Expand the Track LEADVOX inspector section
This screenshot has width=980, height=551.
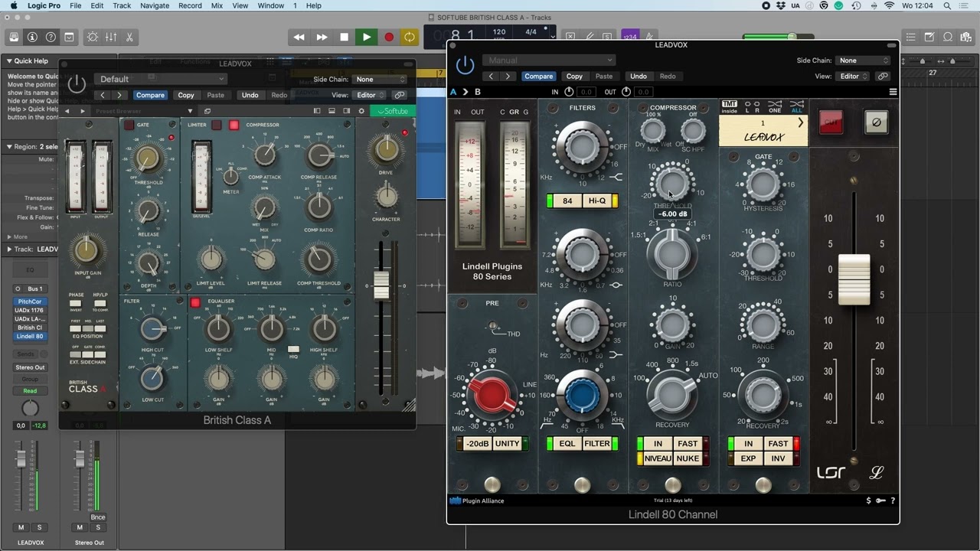(x=9, y=249)
